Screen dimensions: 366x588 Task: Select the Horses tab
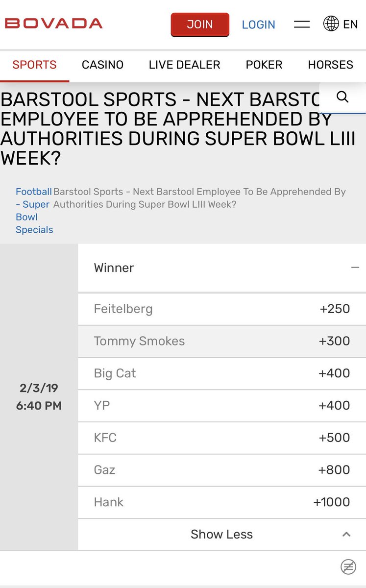[330, 65]
